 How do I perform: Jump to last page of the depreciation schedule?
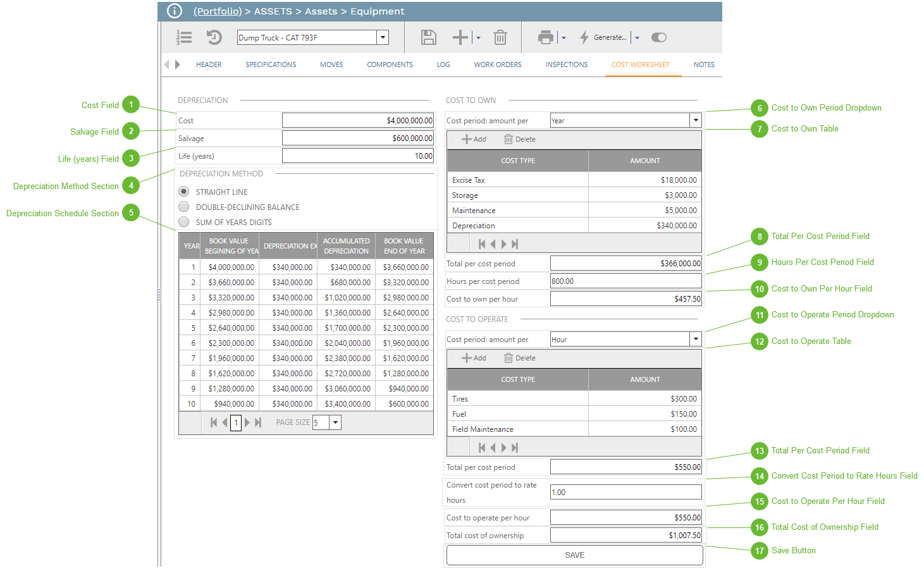pyautogui.click(x=257, y=422)
